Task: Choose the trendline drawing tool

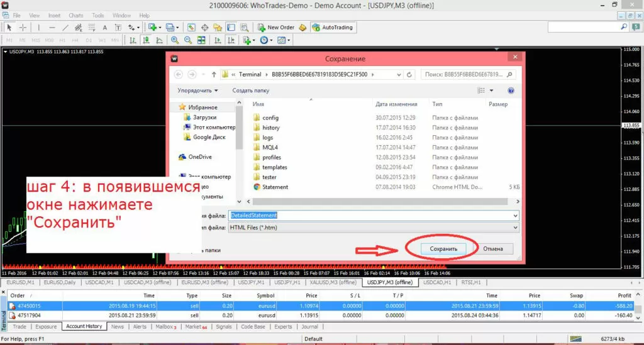Action: pyautogui.click(x=65, y=28)
